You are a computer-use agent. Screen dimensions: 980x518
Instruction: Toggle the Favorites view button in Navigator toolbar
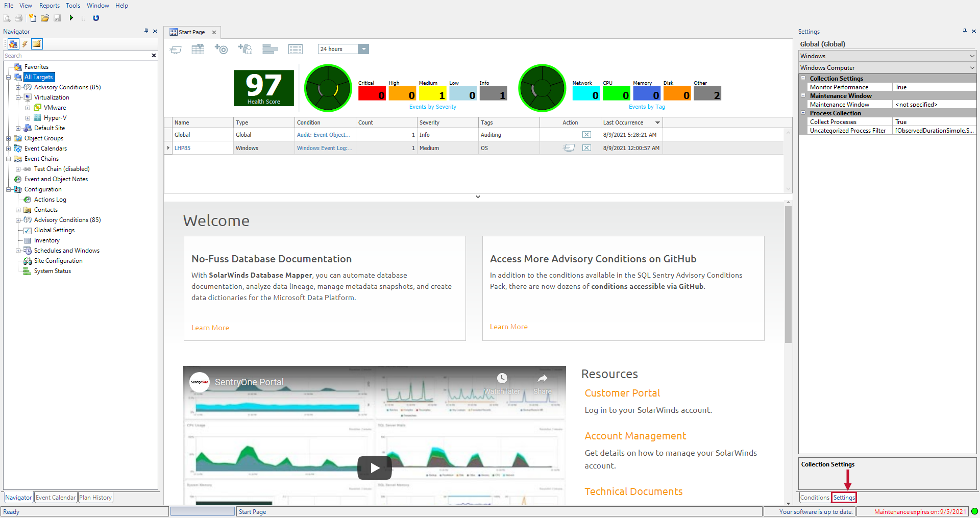click(13, 44)
